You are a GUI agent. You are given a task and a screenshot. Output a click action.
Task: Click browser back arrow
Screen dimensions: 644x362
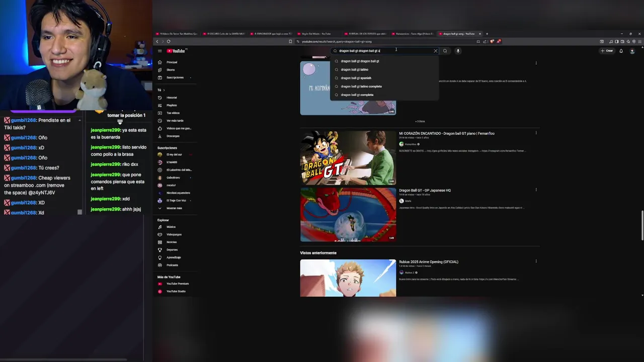157,41
